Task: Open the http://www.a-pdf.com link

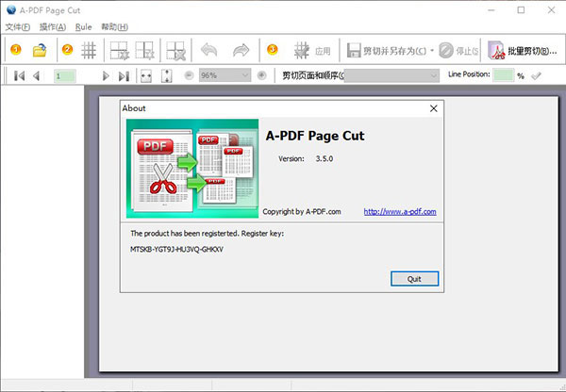Action: [399, 212]
